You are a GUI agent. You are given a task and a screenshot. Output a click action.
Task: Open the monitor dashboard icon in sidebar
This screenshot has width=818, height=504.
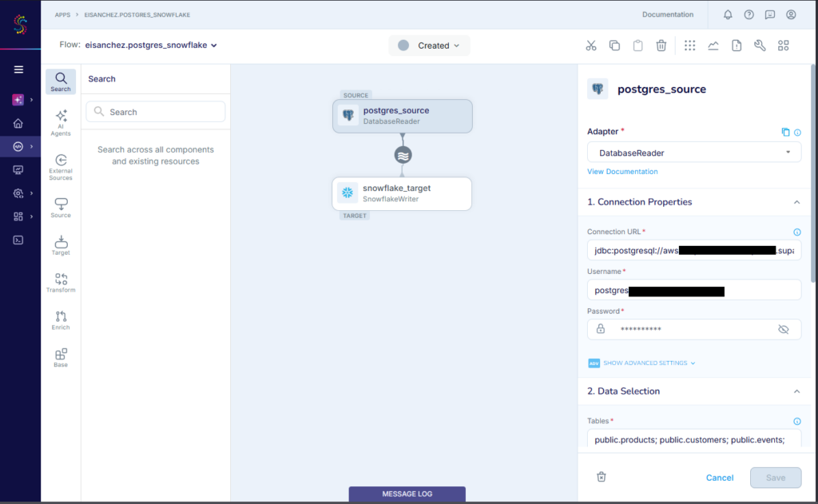pos(18,170)
